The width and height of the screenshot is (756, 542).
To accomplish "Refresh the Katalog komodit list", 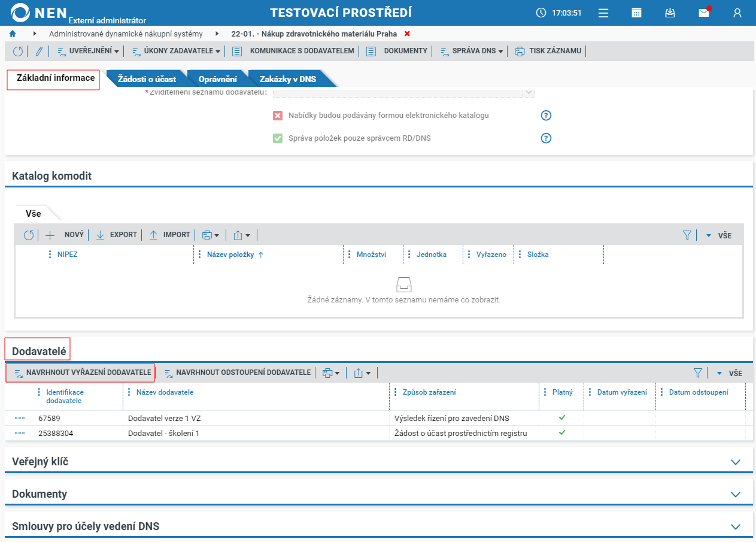I will tap(29, 235).
